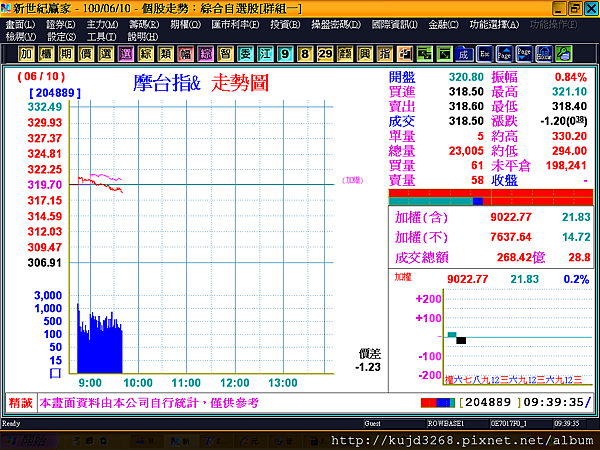
Task: Click the Home toolbar icon
Action: [544, 54]
